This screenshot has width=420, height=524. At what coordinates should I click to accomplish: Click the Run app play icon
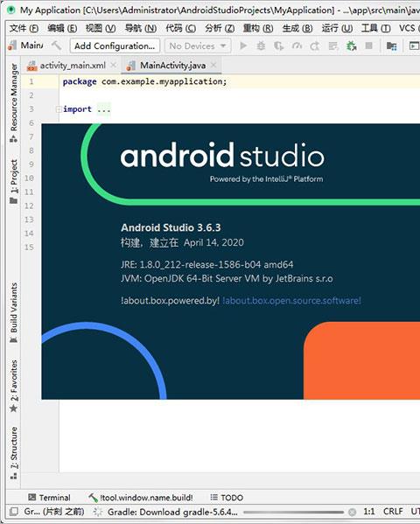click(x=243, y=45)
